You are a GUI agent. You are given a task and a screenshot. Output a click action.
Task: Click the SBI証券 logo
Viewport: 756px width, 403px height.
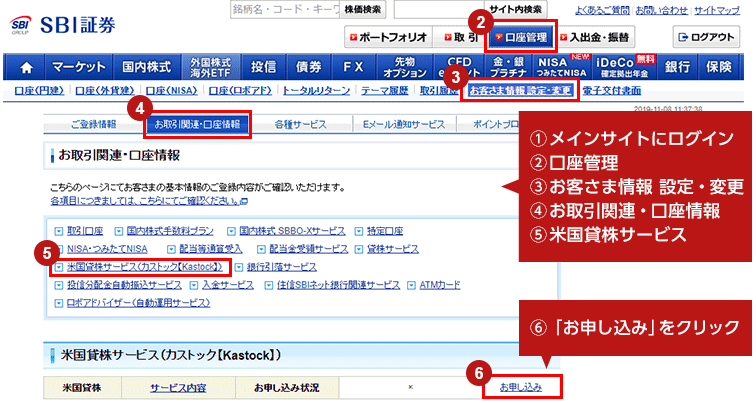[63, 25]
